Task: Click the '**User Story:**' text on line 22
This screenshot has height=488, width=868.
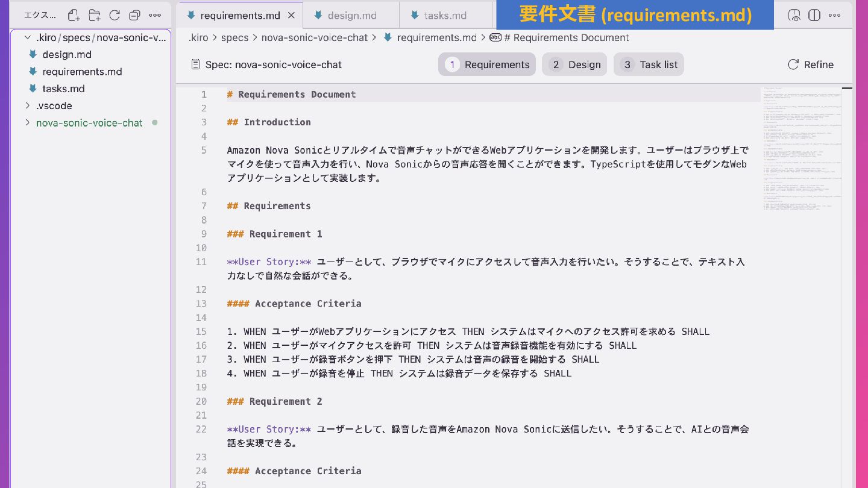Action: (269, 429)
